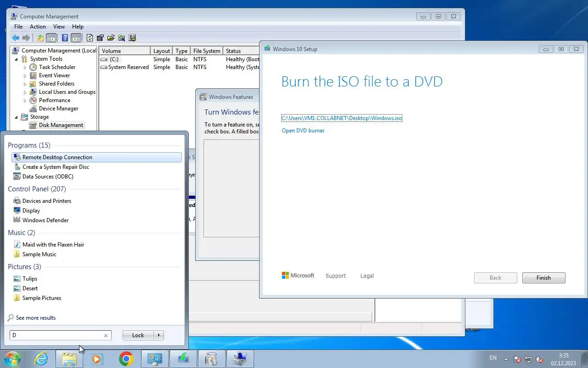Launch Windows Media Player from the taskbar
This screenshot has width=588, height=368.
(x=97, y=359)
